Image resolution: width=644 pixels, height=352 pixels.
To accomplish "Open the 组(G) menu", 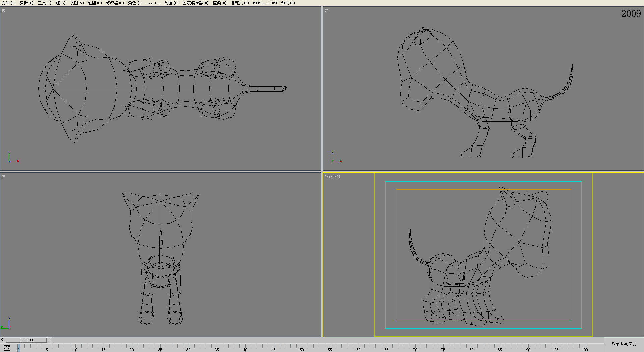I will (61, 3).
